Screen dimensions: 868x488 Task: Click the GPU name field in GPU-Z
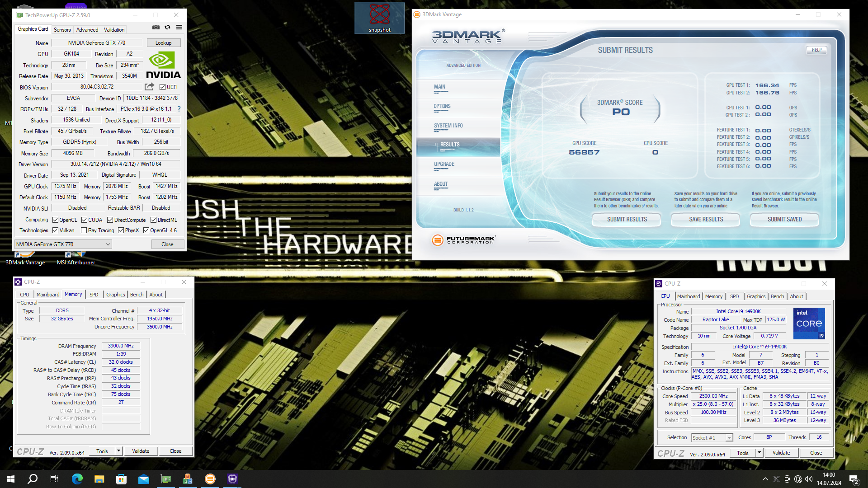[97, 43]
